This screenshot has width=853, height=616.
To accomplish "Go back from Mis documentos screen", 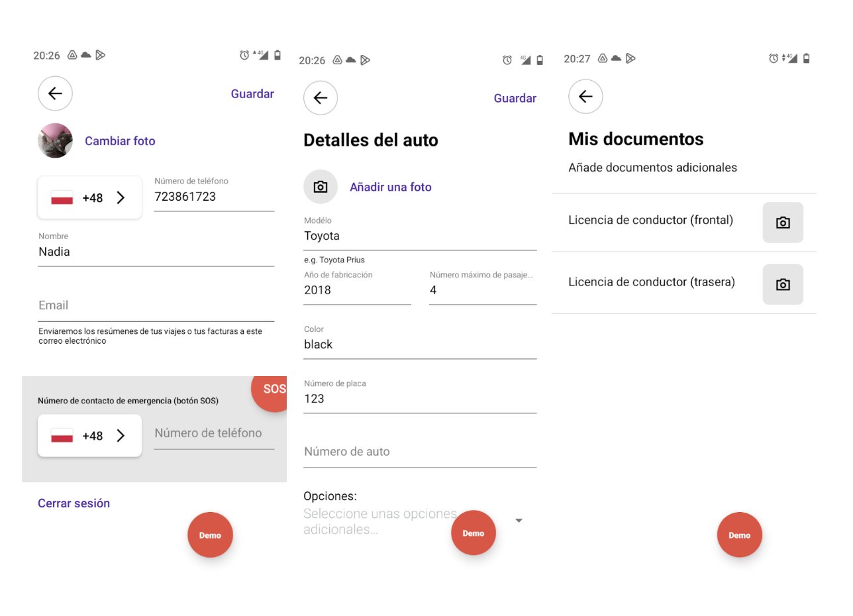I will coord(585,97).
